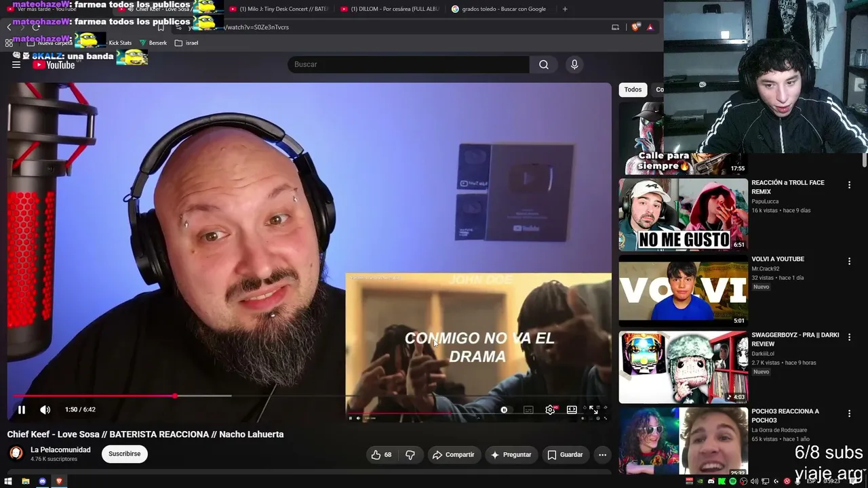The width and height of the screenshot is (868, 488).
Task: Open Brave browser taskbar icon
Action: [59, 481]
